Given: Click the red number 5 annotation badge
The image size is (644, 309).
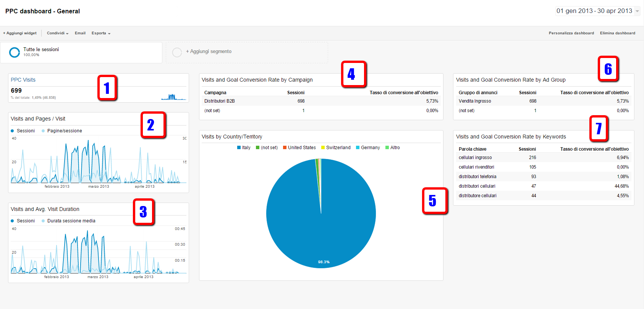Looking at the screenshot, I should click(434, 201).
